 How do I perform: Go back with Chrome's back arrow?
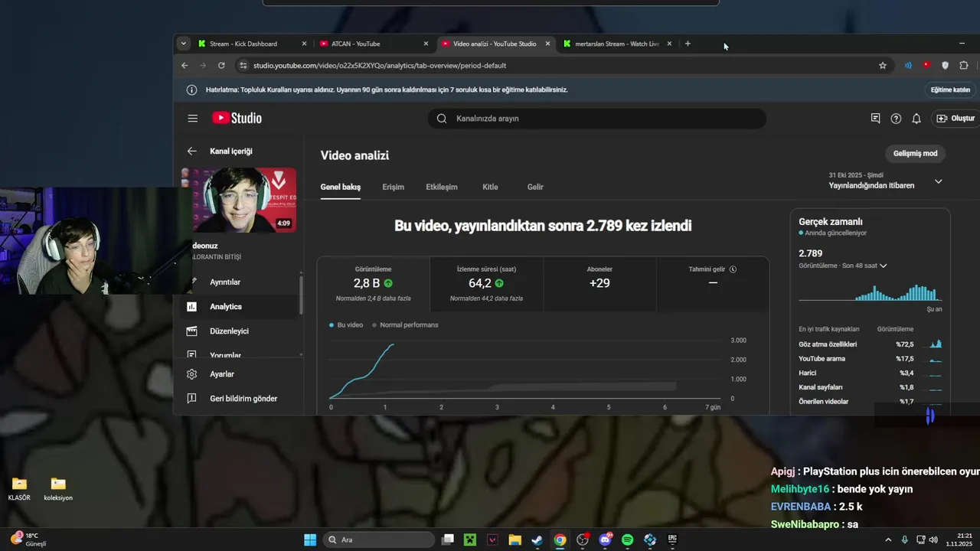point(185,66)
